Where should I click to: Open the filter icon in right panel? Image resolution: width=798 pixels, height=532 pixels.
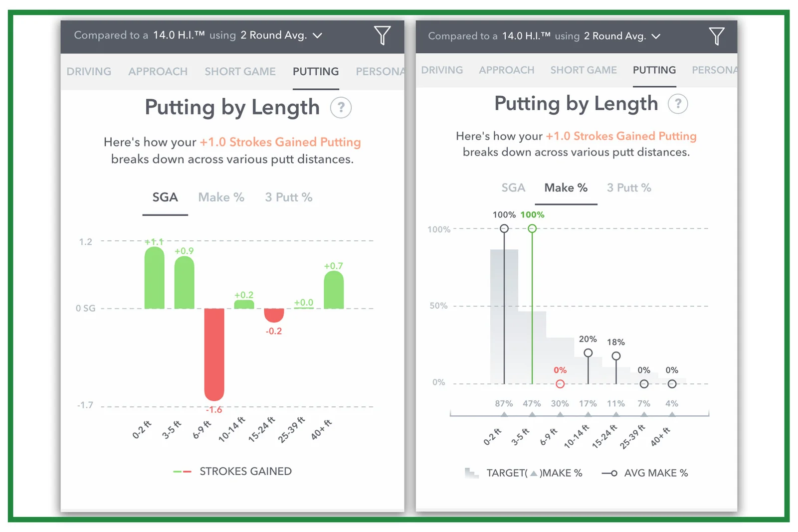click(x=717, y=36)
